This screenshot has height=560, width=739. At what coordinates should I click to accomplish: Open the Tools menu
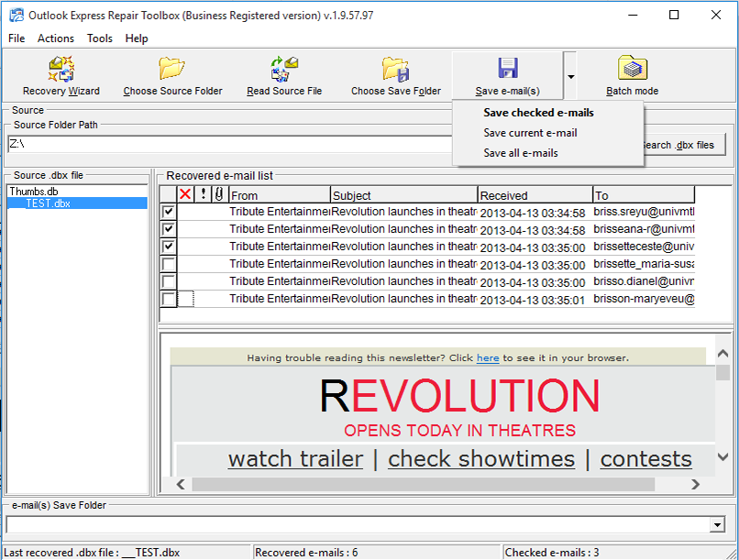pos(99,38)
